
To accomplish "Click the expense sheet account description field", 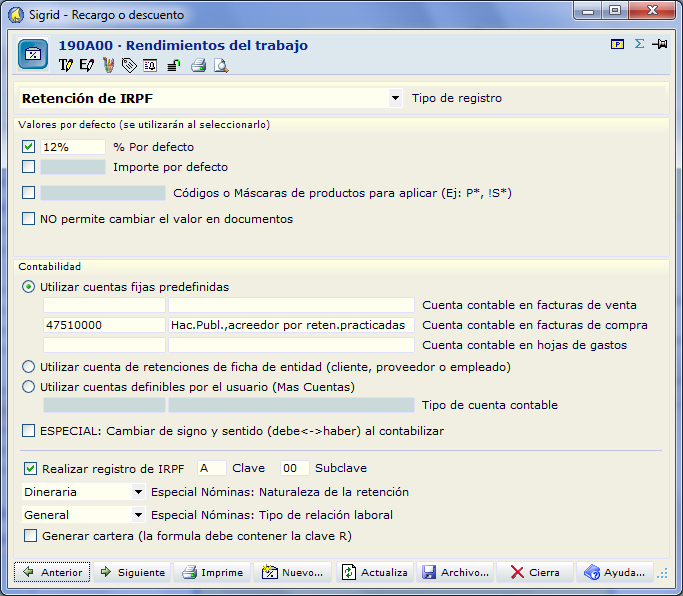I will [x=291, y=345].
